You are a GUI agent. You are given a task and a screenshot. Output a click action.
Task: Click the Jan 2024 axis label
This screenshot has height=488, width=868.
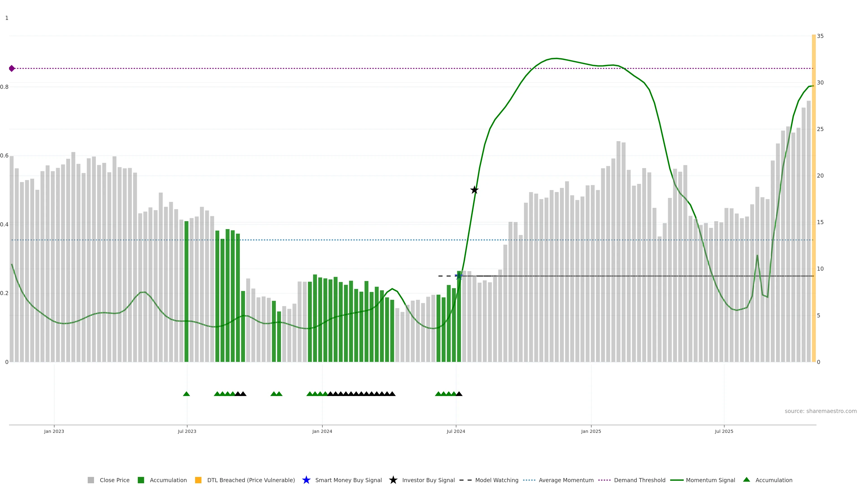322,431
